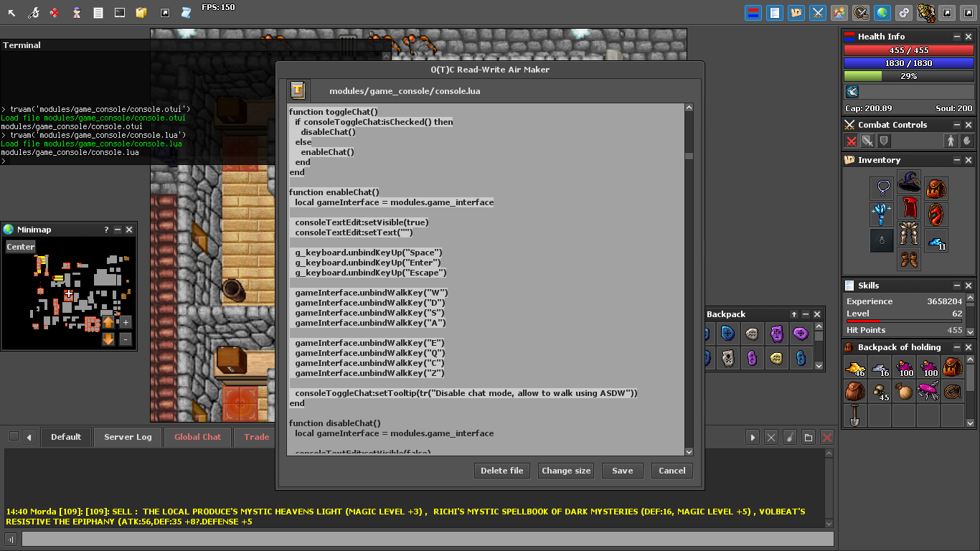The height and width of the screenshot is (551, 980).
Task: Click the blue scroll icon in top-left toolbar
Action: (x=186, y=13)
